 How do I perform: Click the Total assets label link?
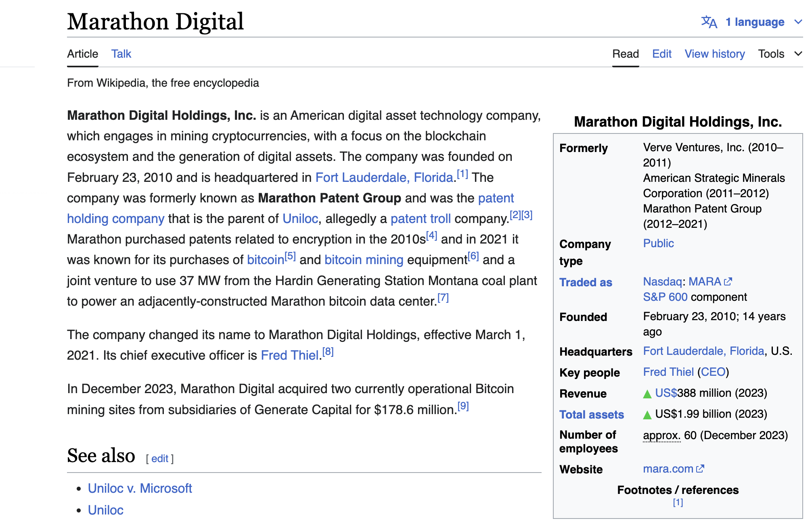pos(591,414)
